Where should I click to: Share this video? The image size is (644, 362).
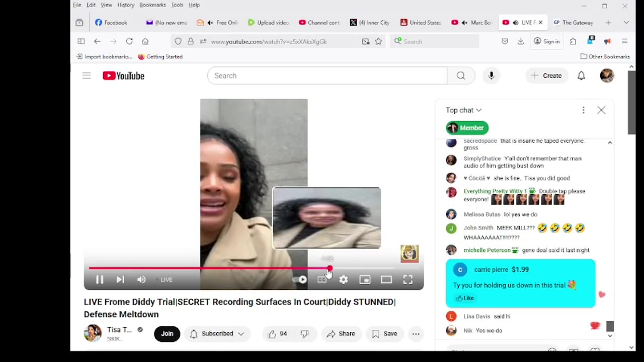341,333
